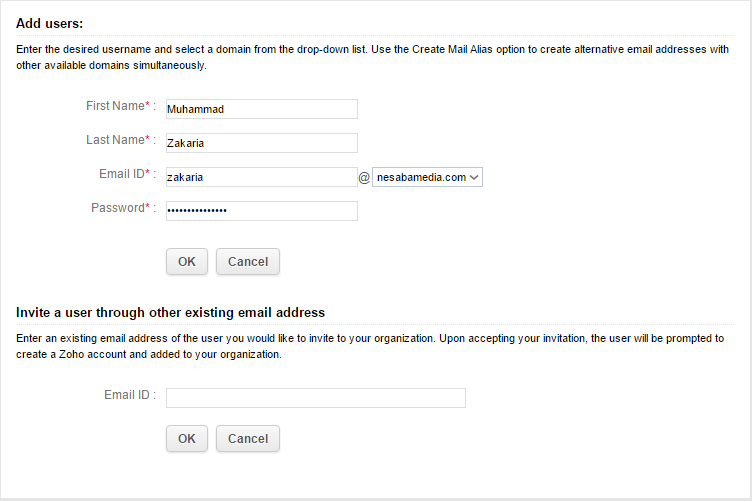Viewport: 752px width, 502px height.
Task: Click the Last Name field containing Zakaria
Action: [261, 143]
